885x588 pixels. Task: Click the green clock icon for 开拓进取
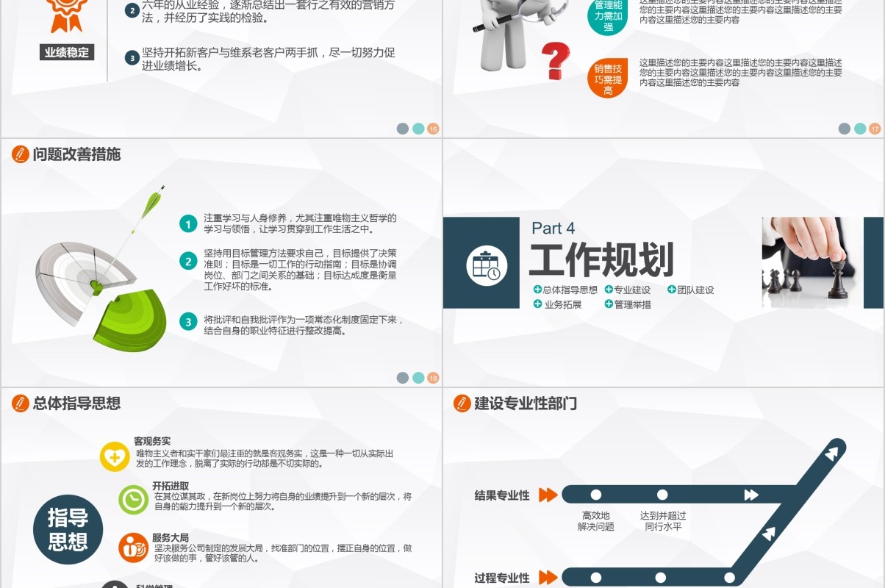[134, 500]
